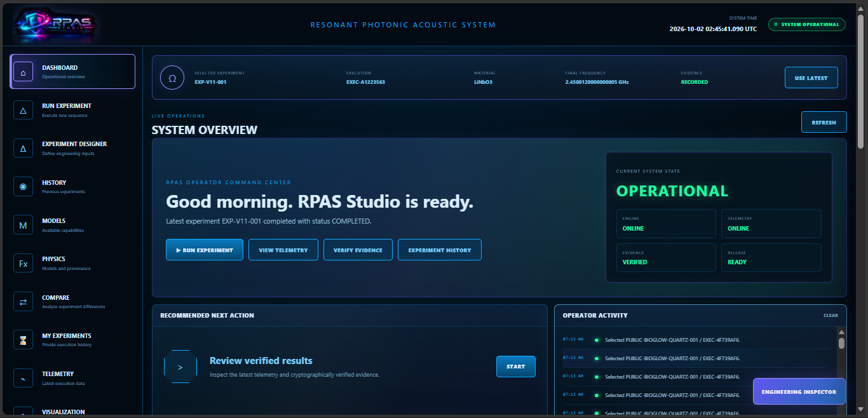The width and height of the screenshot is (868, 418).
Task: Click the My Experiments hourglass icon
Action: (23, 340)
